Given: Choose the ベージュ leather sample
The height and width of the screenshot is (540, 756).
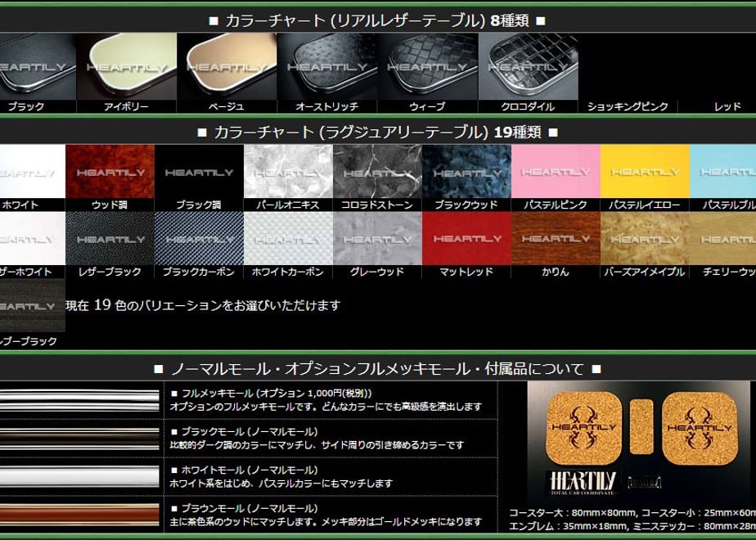Looking at the screenshot, I should 227,66.
